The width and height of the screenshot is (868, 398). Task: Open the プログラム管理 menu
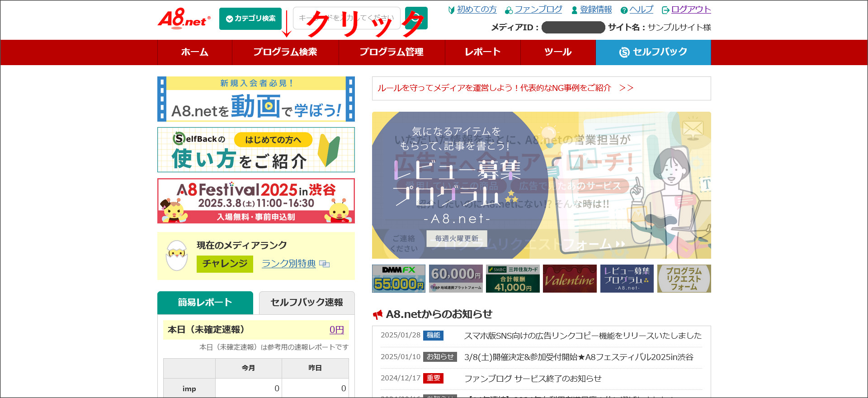(x=392, y=52)
